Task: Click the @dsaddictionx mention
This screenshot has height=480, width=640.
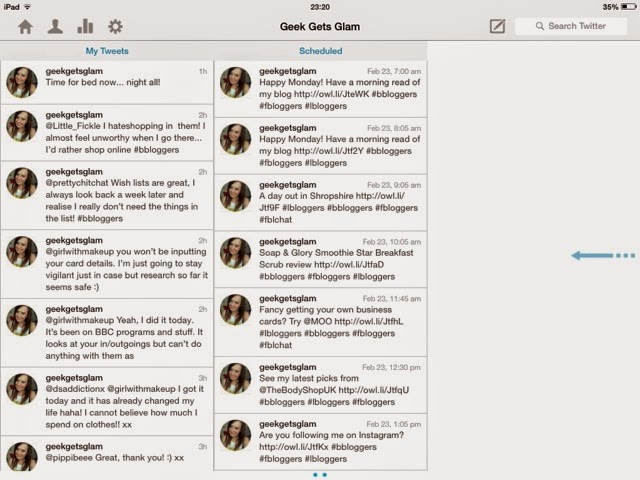Action: point(75,389)
